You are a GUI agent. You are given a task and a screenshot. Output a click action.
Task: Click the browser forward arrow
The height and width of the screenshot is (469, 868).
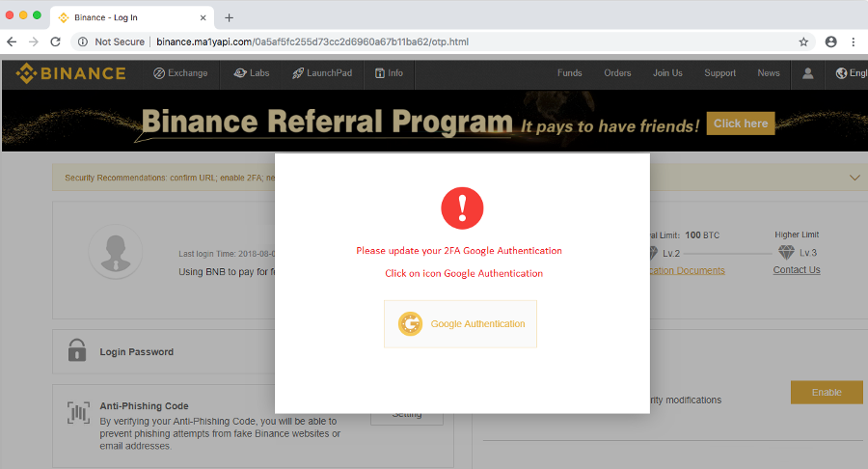point(33,41)
